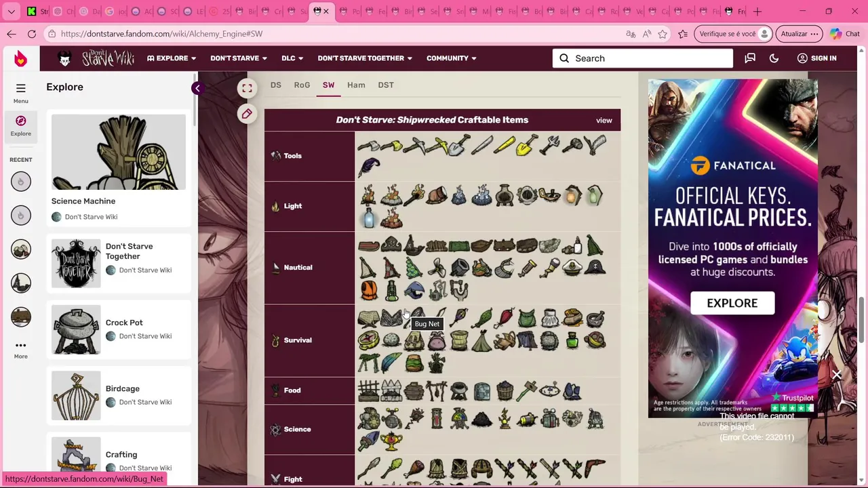This screenshot has height=488, width=868.
Task: Click the Sign In button
Action: (816, 58)
